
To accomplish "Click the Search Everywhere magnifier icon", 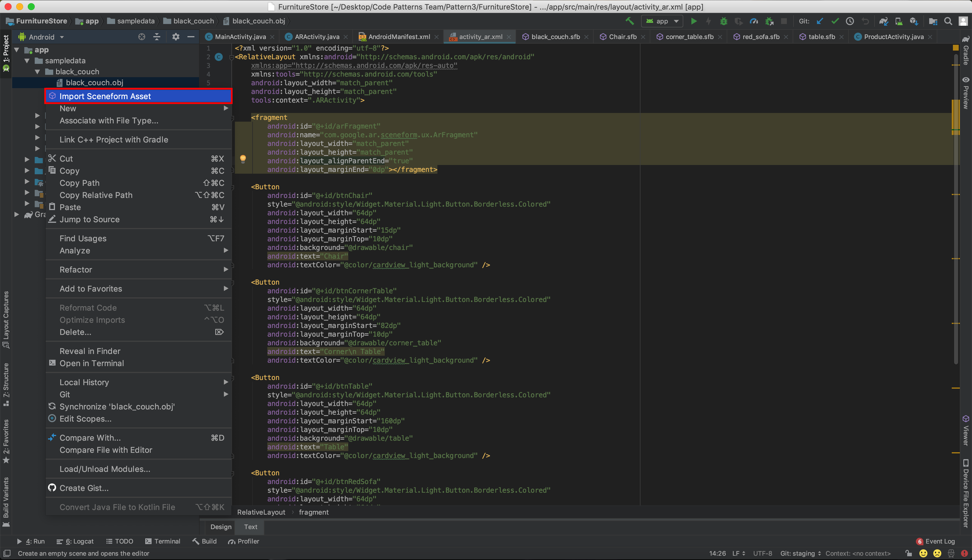I will coord(948,21).
